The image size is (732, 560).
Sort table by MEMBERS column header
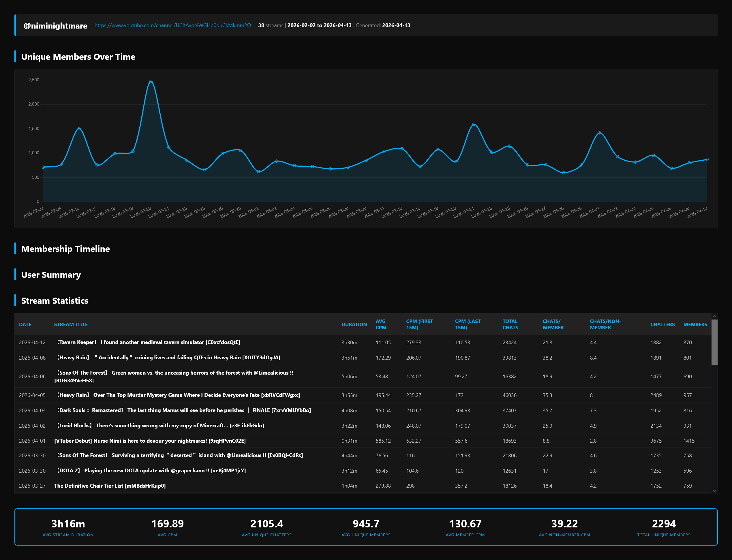[x=695, y=324]
